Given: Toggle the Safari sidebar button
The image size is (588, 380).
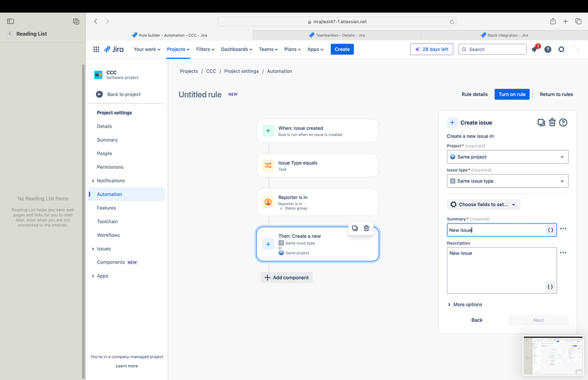Looking at the screenshot, I should pyautogui.click(x=11, y=21).
